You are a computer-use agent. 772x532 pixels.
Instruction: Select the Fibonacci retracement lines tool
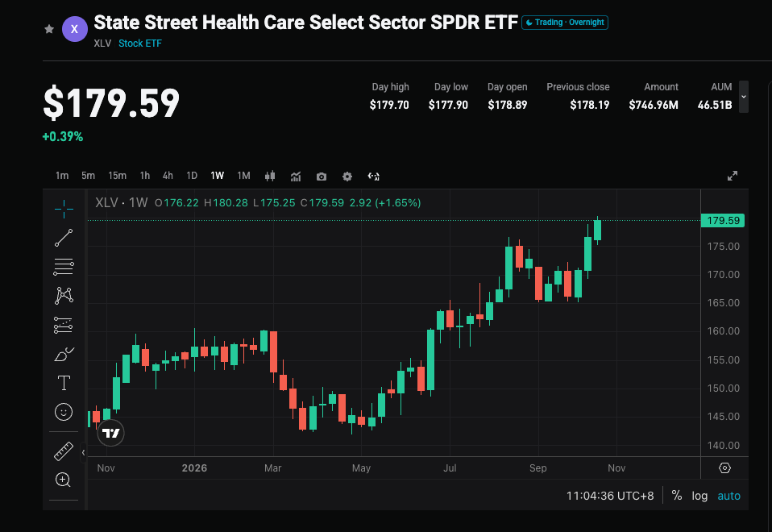pyautogui.click(x=64, y=267)
